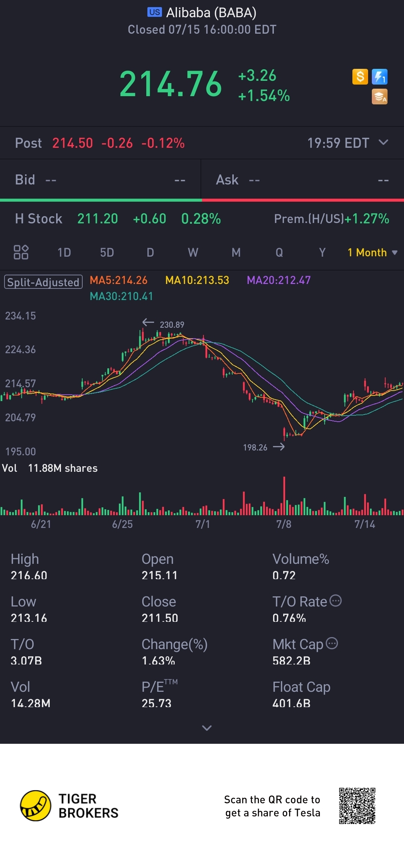Image resolution: width=404 pixels, height=868 pixels.
Task: Tap the Post market price 214.50
Action: coord(73,143)
